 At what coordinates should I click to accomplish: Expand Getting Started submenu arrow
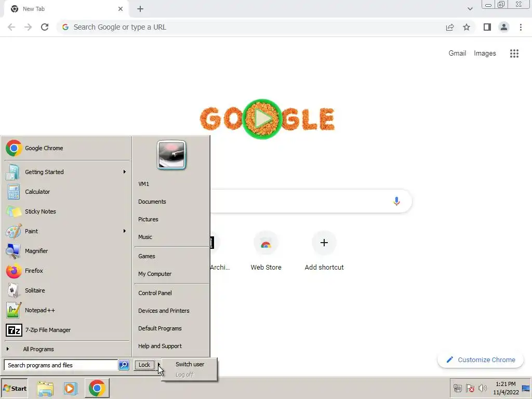pyautogui.click(x=125, y=171)
